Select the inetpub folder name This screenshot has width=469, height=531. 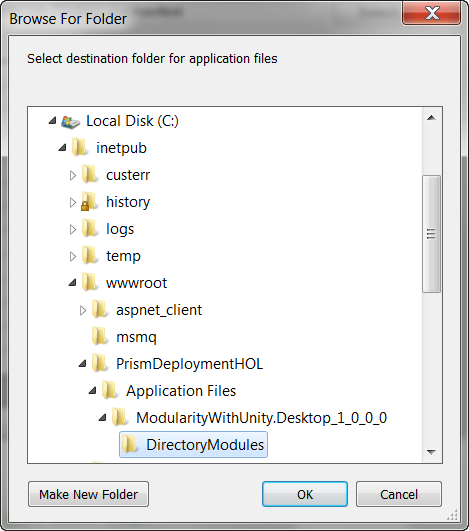[x=121, y=148]
